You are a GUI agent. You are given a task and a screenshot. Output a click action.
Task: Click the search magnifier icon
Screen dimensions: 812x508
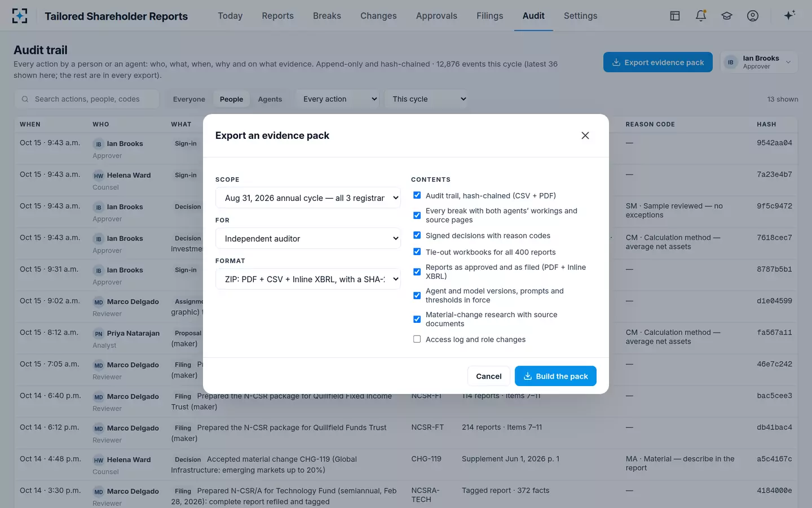click(x=25, y=99)
